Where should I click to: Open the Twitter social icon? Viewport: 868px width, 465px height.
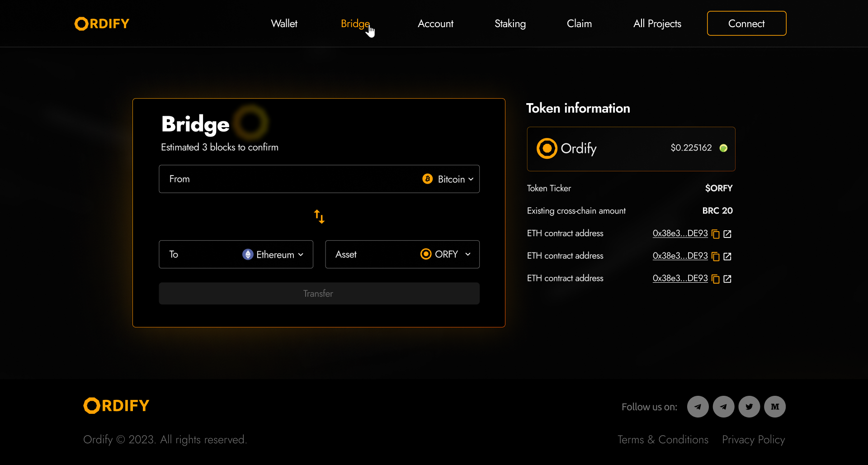click(x=749, y=407)
